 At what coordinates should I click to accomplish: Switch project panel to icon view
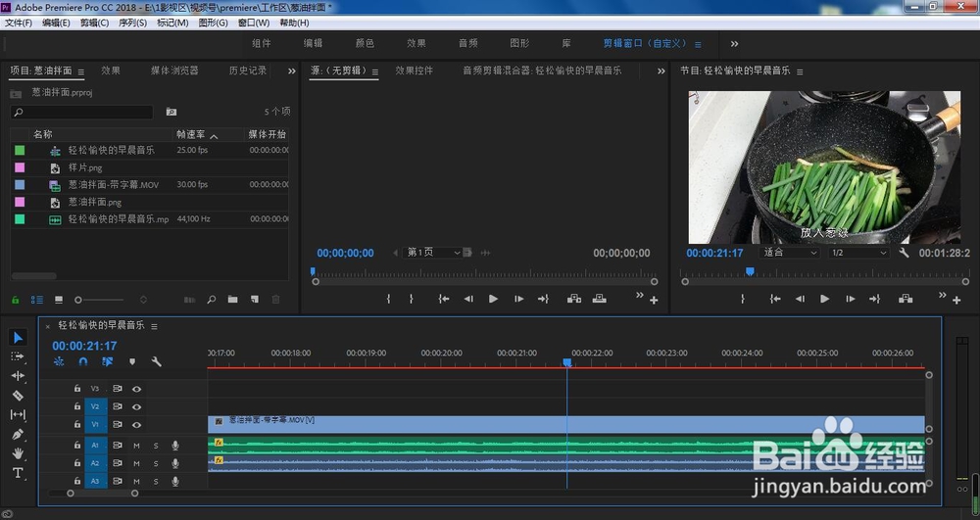[x=59, y=300]
